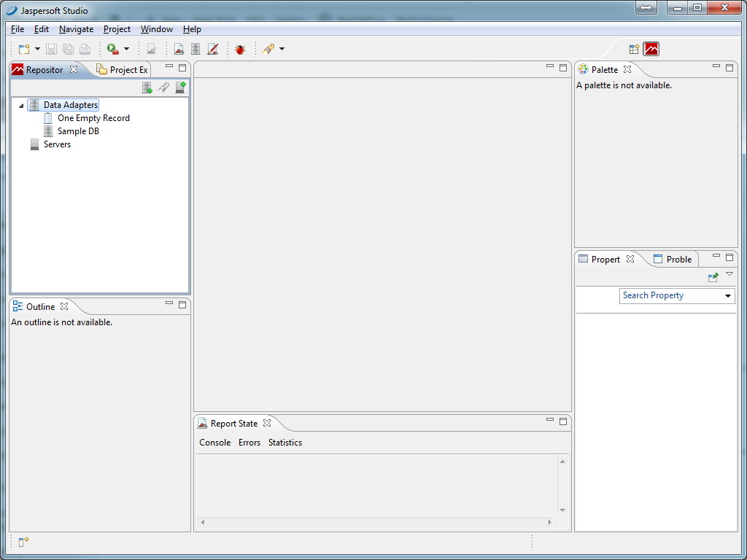This screenshot has width=747, height=560.
Task: Show the Statistics in Report State
Action: coord(285,443)
